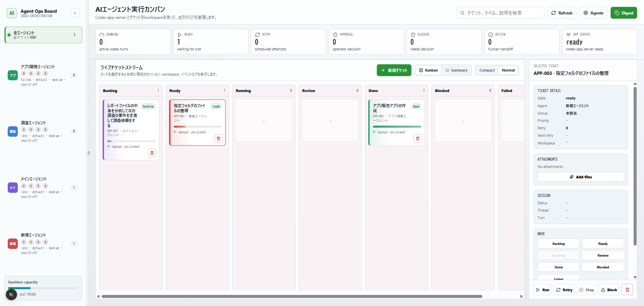Click the Retry button
The width and height of the screenshot is (644, 306).
point(564,290)
